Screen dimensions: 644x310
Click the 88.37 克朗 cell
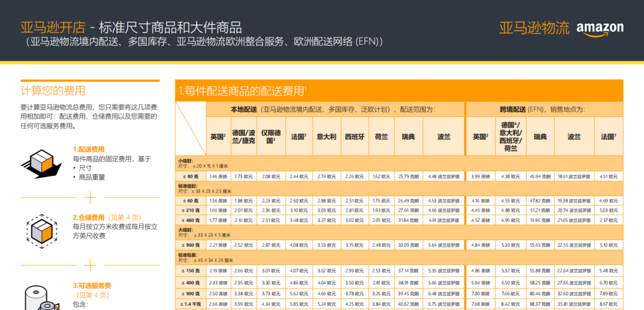(x=540, y=304)
